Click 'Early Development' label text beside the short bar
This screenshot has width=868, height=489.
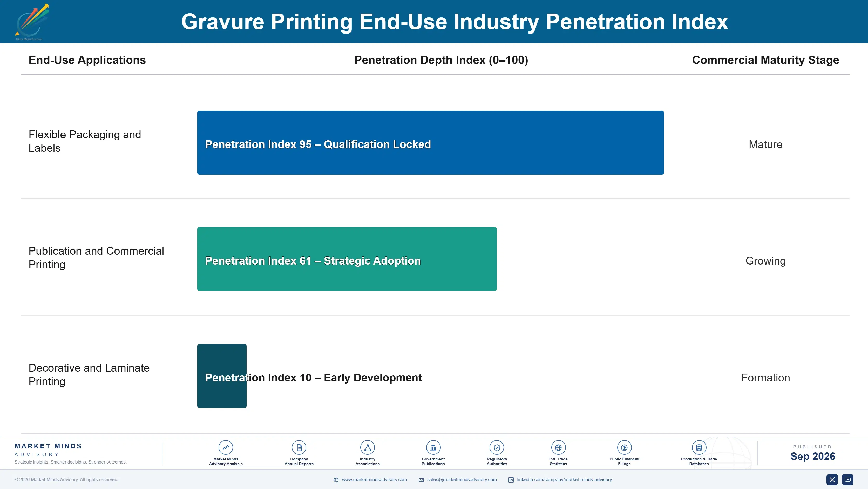(x=373, y=378)
